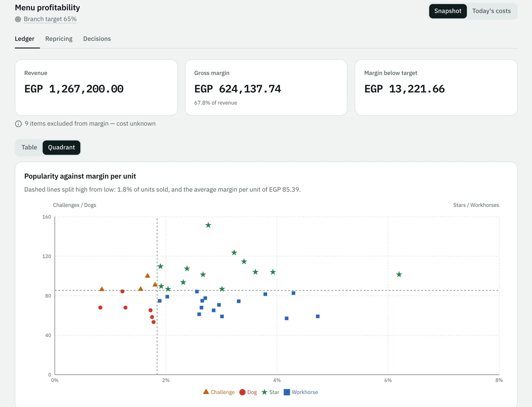Click the Workhorse blue square legend icon

point(287,392)
